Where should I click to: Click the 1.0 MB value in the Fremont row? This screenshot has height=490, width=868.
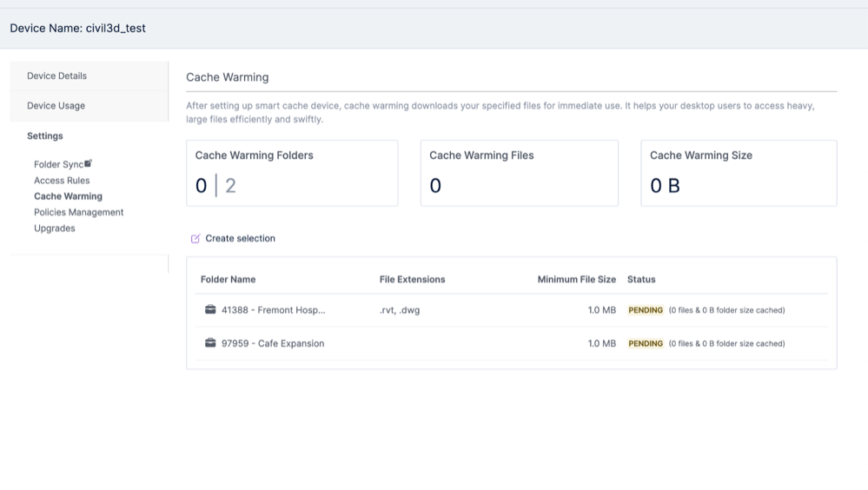[x=602, y=310]
